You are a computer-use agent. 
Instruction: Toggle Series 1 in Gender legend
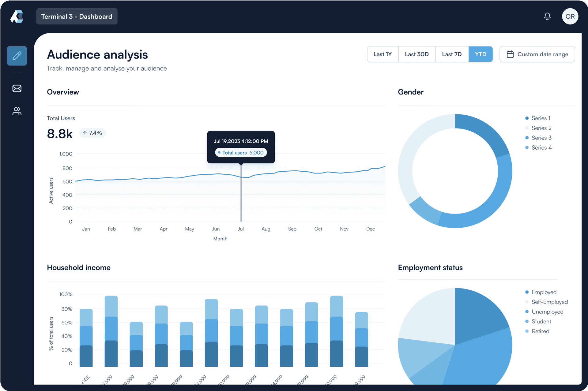tap(541, 118)
